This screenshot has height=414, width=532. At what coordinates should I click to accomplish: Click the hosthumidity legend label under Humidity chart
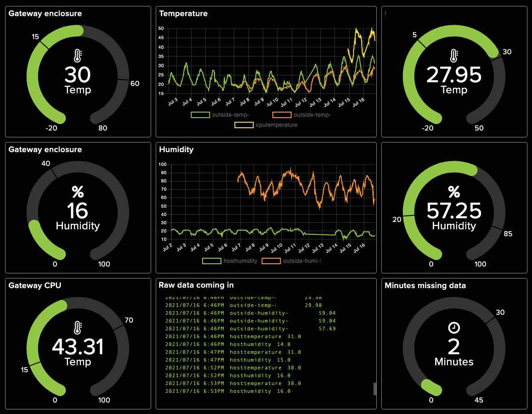240,261
